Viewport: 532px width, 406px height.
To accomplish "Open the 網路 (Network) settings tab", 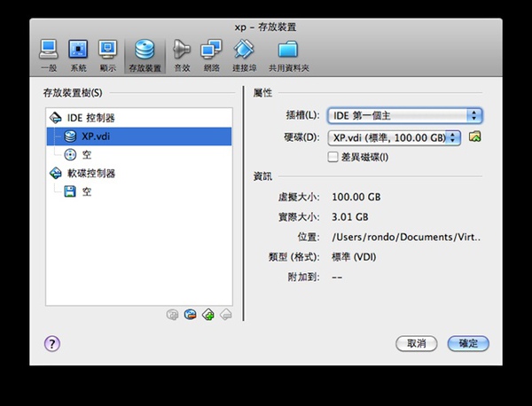I will pyautogui.click(x=211, y=56).
